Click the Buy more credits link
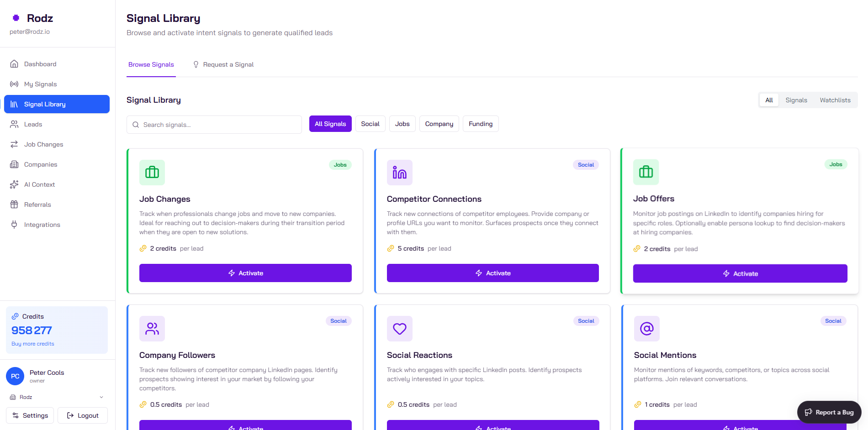The image size is (868, 430). [33, 344]
